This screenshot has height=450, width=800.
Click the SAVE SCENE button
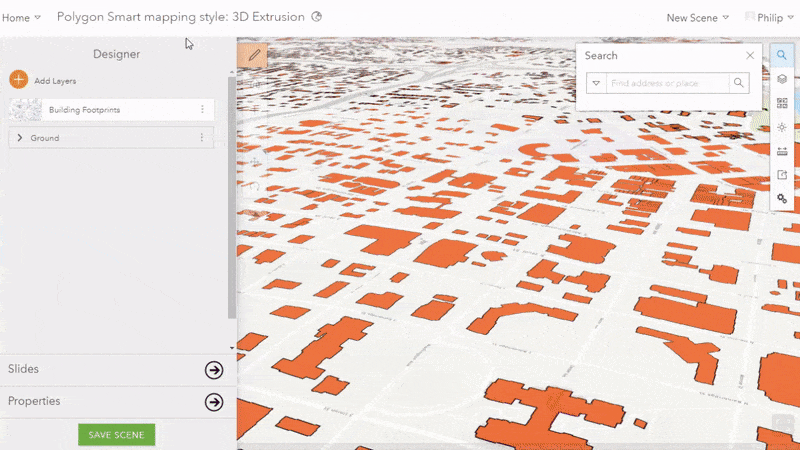click(x=116, y=435)
